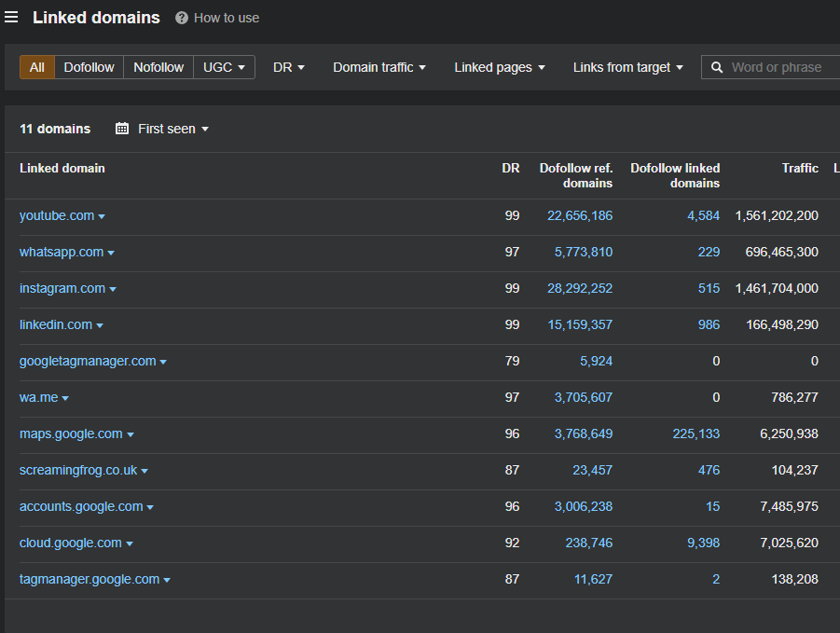The width and height of the screenshot is (840, 633).
Task: Open the whatsapp.com domain link
Action: pos(62,253)
